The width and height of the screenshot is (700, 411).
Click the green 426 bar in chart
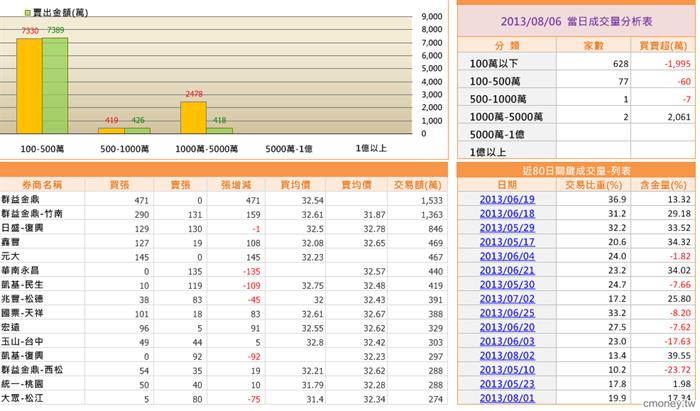[x=138, y=131]
